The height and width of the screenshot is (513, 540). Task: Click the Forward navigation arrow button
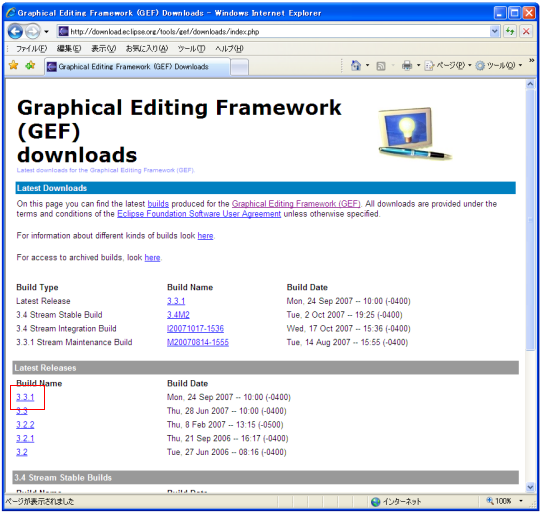click(33, 32)
